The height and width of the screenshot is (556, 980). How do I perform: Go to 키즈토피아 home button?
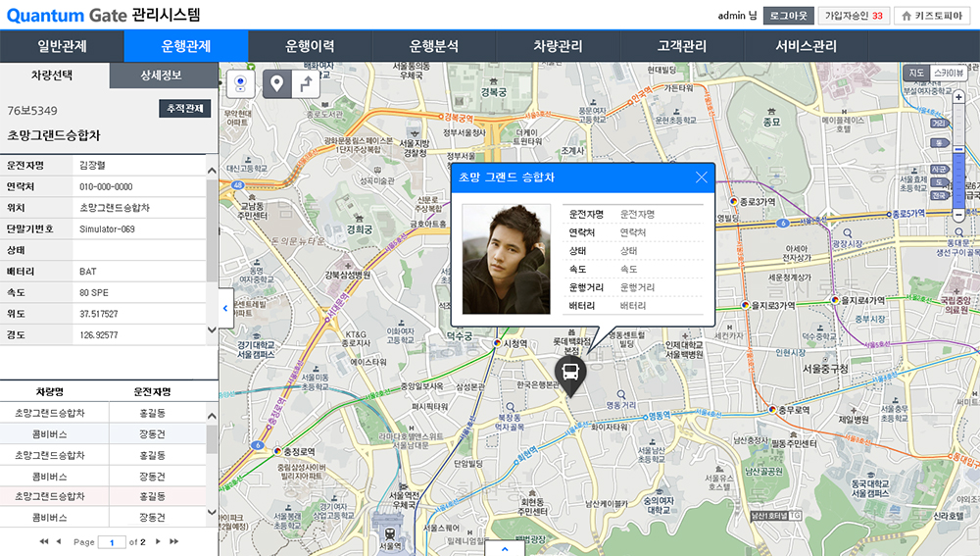pyautogui.click(x=933, y=16)
